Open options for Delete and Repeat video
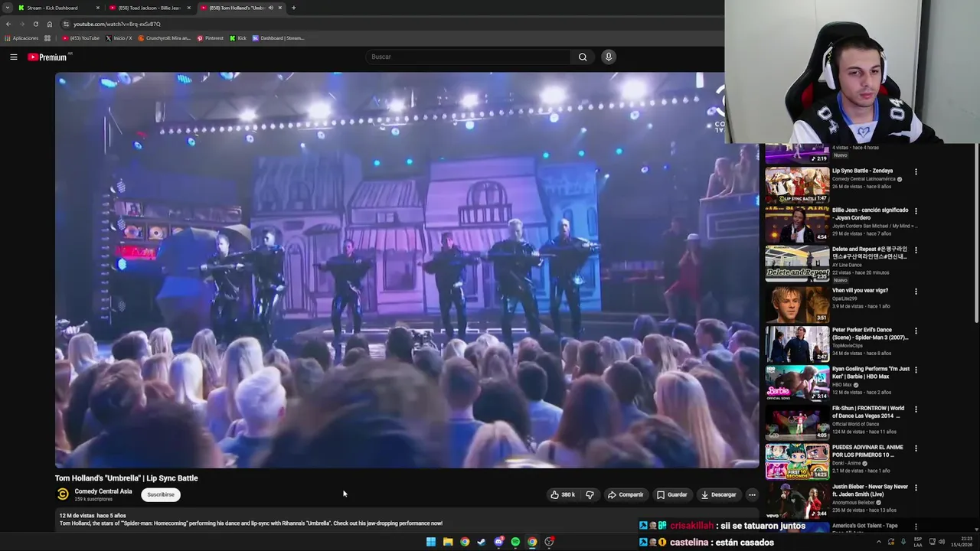Screen dimensions: 980x551 click(916, 250)
